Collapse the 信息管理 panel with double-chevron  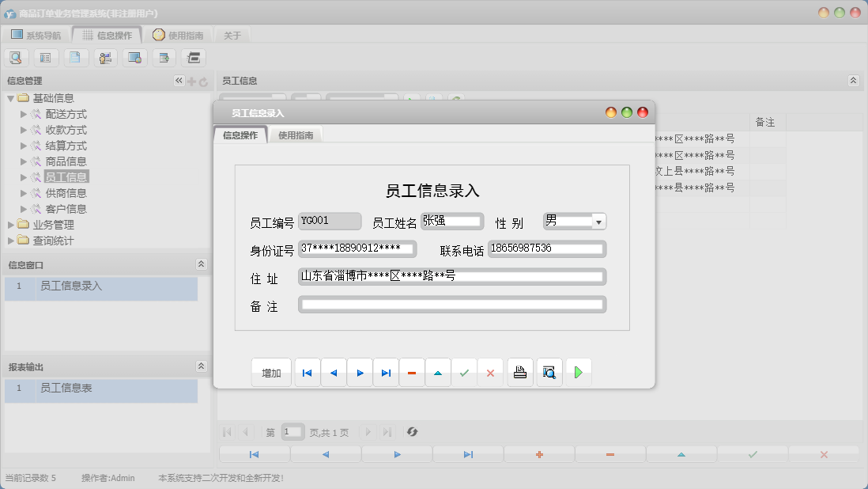(178, 80)
